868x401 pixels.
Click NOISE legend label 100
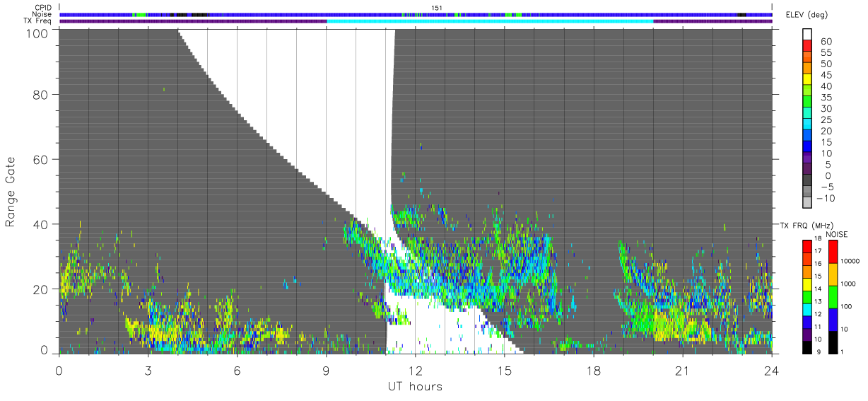pyautogui.click(x=847, y=306)
